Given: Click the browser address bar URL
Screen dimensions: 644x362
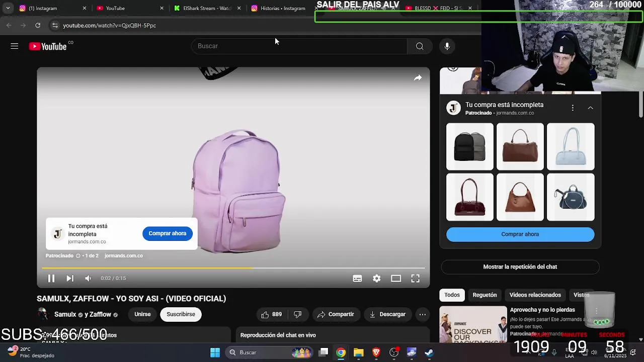Looking at the screenshot, I should coord(109,25).
